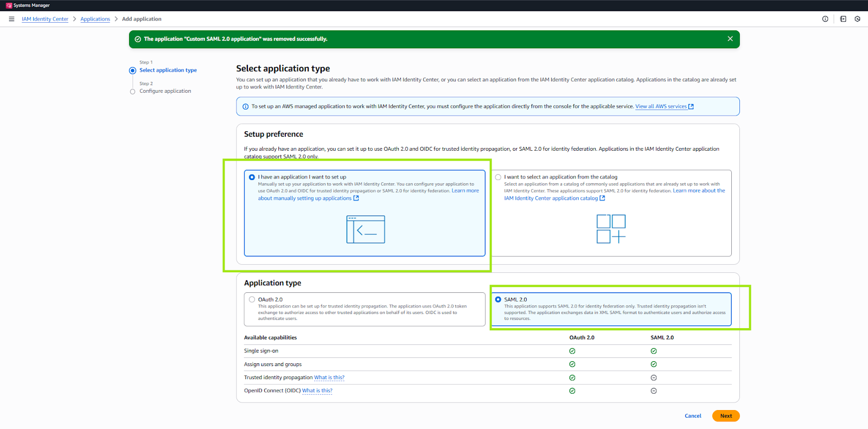This screenshot has width=868, height=429.
Task: Click the catalog grid plus illustration
Action: tap(611, 229)
